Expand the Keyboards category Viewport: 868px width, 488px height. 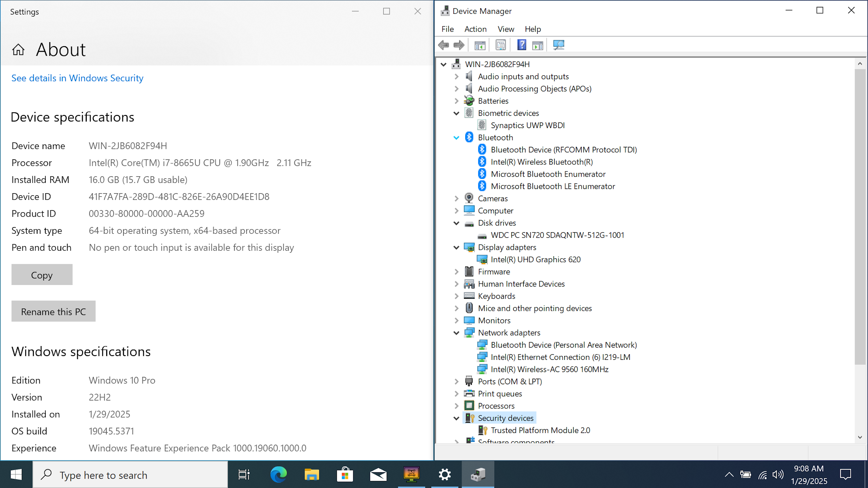point(456,296)
